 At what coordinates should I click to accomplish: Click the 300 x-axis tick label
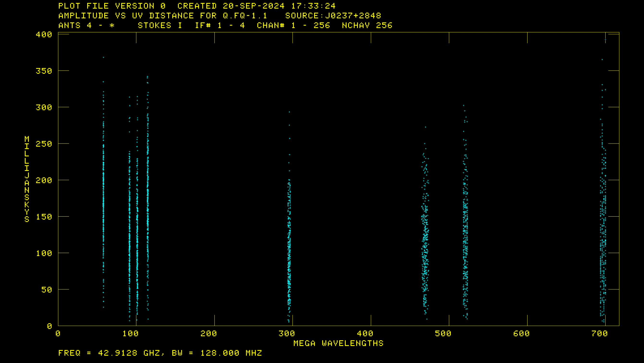coord(287,333)
